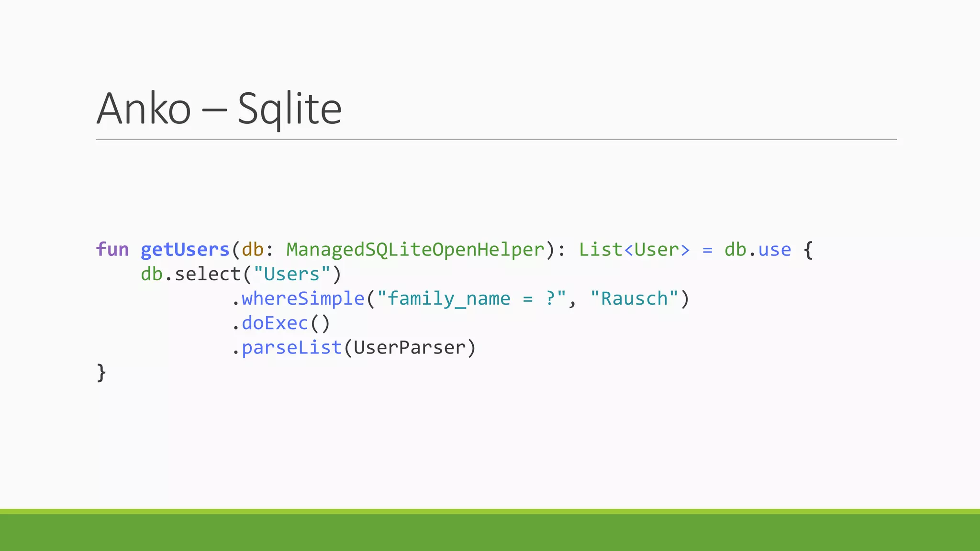Click the 'fun' keyword in code

tap(112, 250)
